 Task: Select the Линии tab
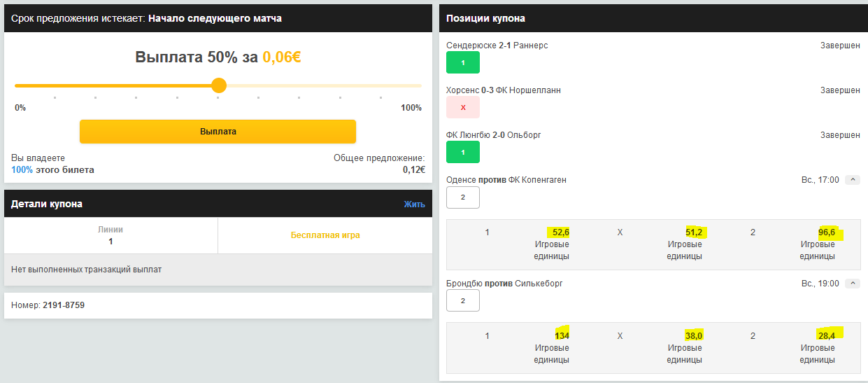point(111,235)
